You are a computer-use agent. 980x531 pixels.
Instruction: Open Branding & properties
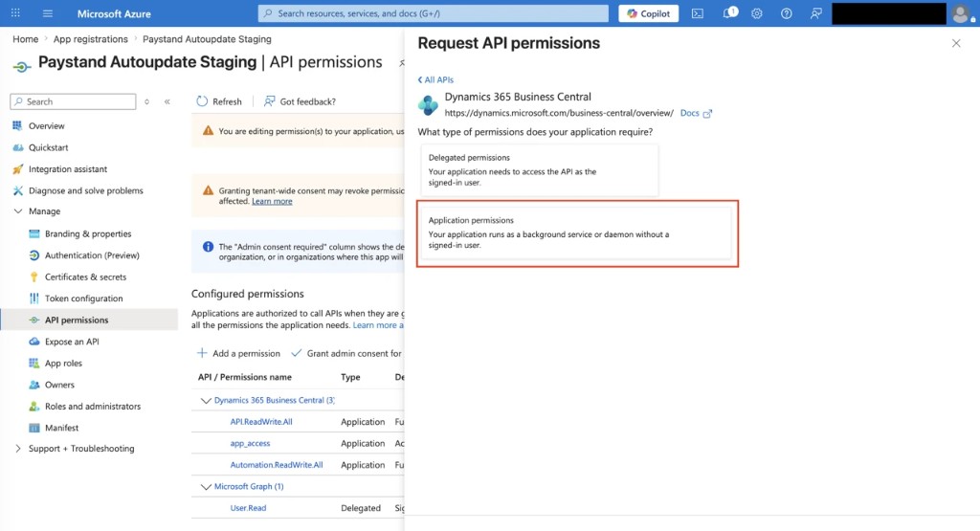[x=87, y=233]
